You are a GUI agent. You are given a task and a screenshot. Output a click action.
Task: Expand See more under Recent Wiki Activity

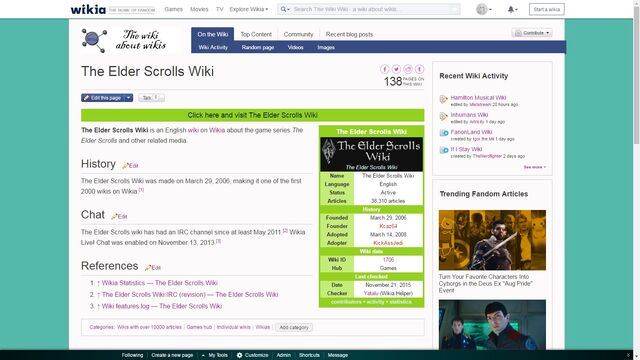(x=534, y=167)
